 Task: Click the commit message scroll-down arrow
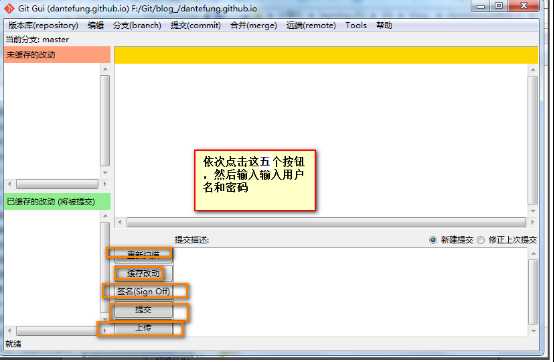pyautogui.click(x=533, y=331)
